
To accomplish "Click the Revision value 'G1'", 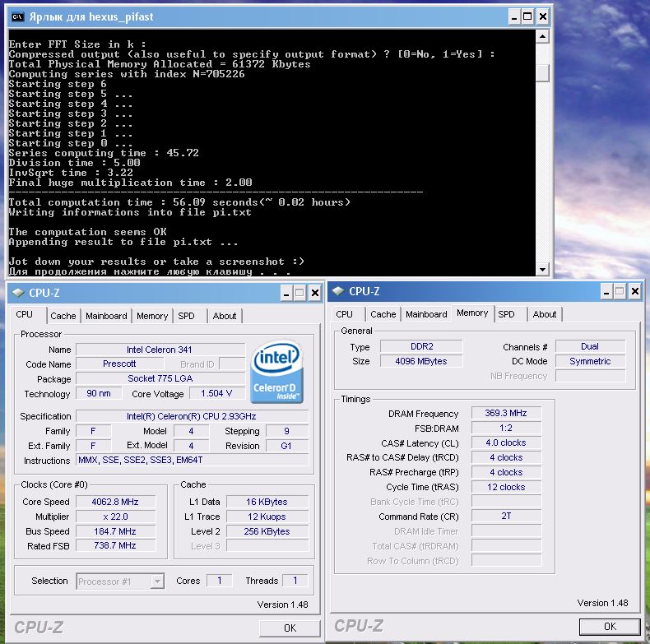I will (x=287, y=446).
